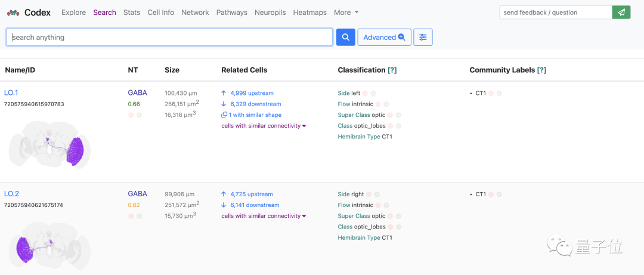644x275 pixels.
Task: Expand "cells with similar connectivity" for LO.2
Action: [x=263, y=216]
